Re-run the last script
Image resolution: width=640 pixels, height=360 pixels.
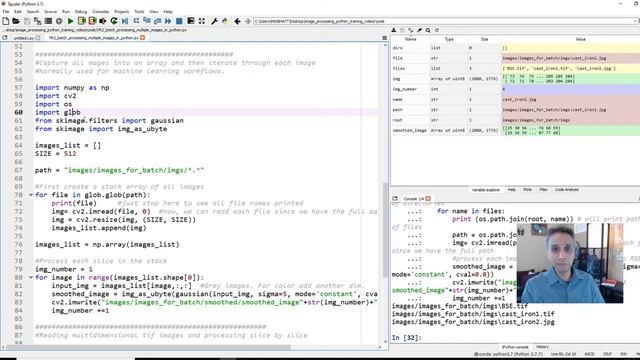[x=114, y=21]
